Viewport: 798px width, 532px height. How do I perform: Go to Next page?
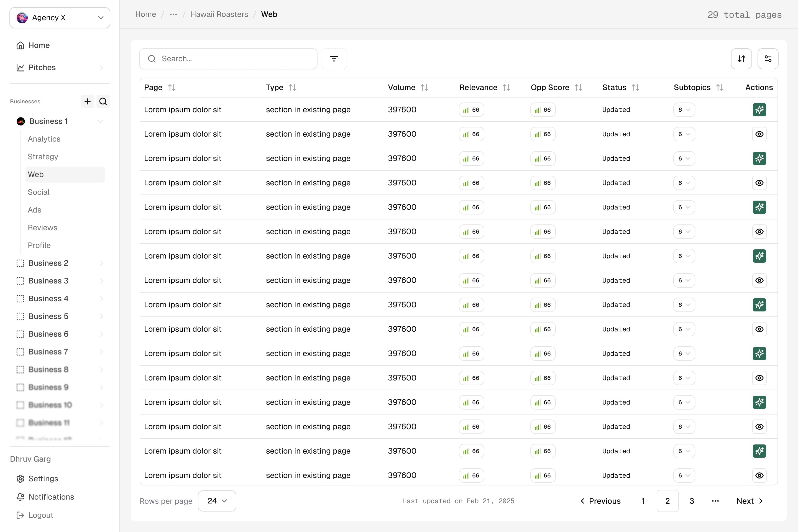tap(749, 501)
